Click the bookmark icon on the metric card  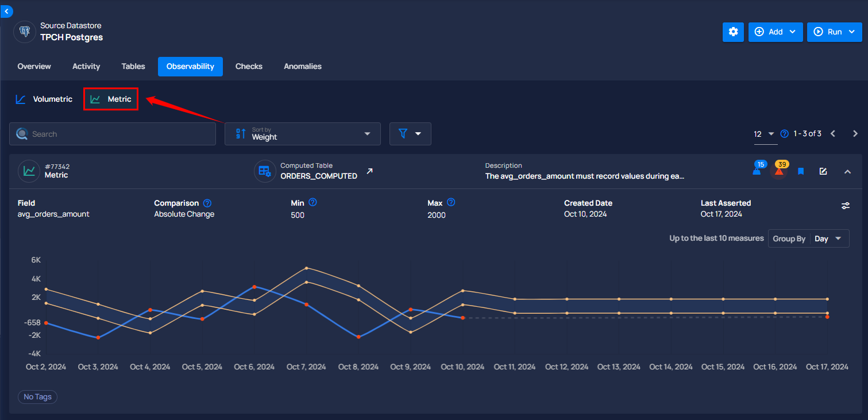pyautogui.click(x=801, y=171)
